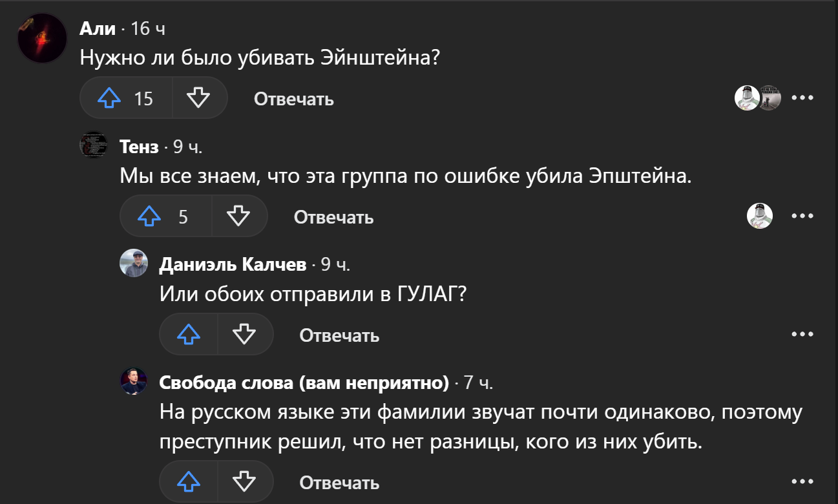
Task: Reply to Тенз's comment
Action: (x=333, y=217)
